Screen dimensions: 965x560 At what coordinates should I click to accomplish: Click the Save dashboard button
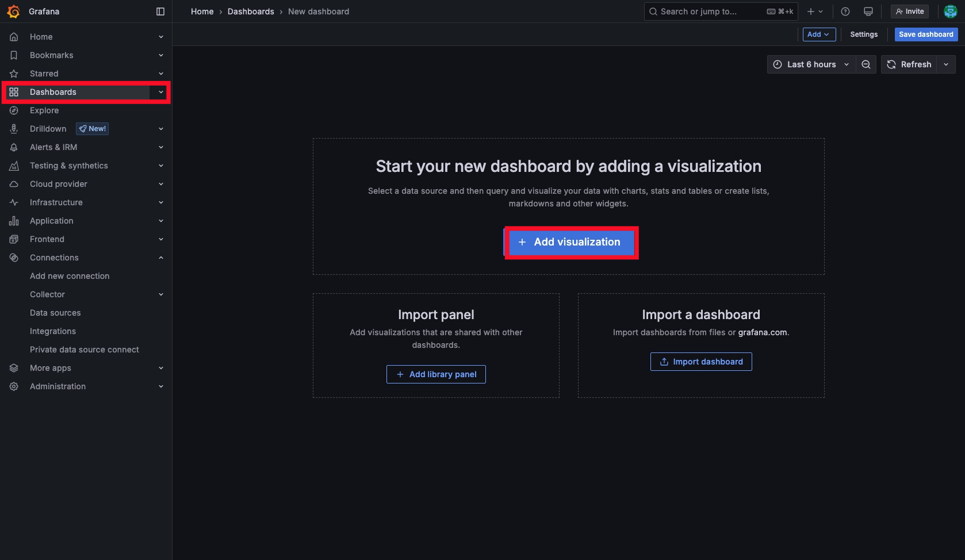[926, 34]
